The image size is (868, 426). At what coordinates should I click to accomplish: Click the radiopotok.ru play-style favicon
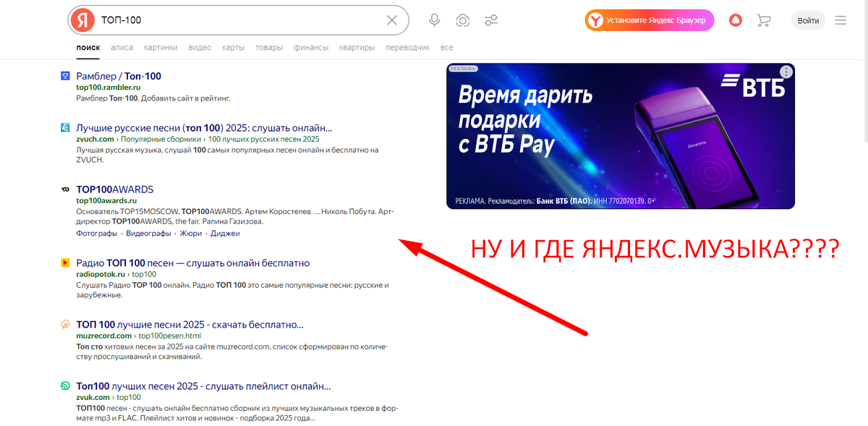coord(67,263)
